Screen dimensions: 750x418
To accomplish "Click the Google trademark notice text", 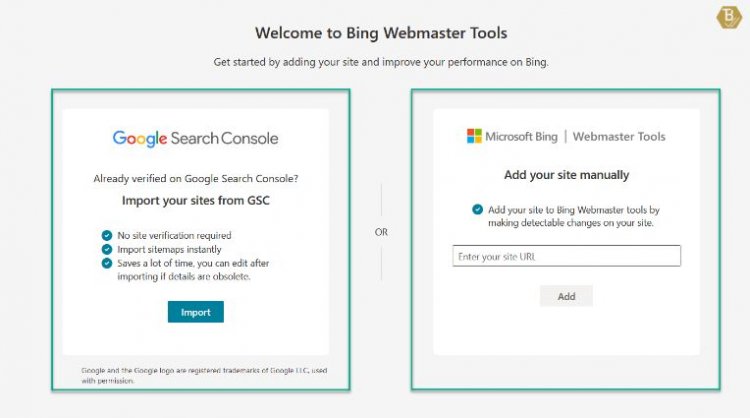I will [204, 375].
